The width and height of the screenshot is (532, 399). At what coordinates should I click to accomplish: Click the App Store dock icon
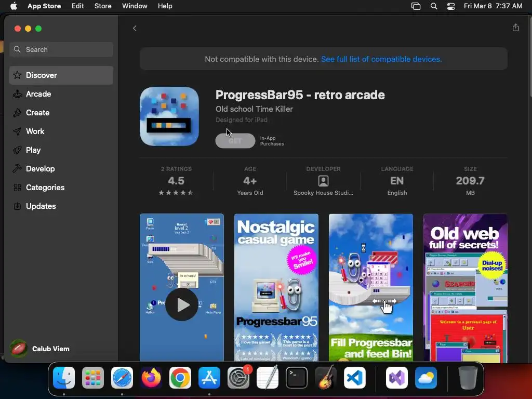tap(209, 378)
